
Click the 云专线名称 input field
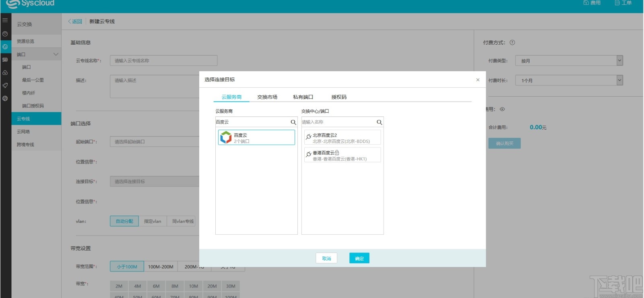click(x=164, y=61)
